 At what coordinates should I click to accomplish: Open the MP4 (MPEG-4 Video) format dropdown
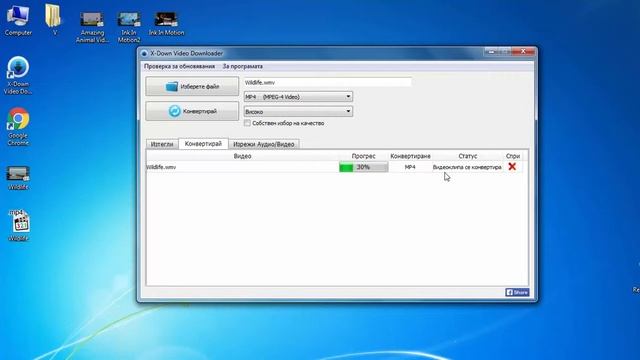[x=298, y=97]
